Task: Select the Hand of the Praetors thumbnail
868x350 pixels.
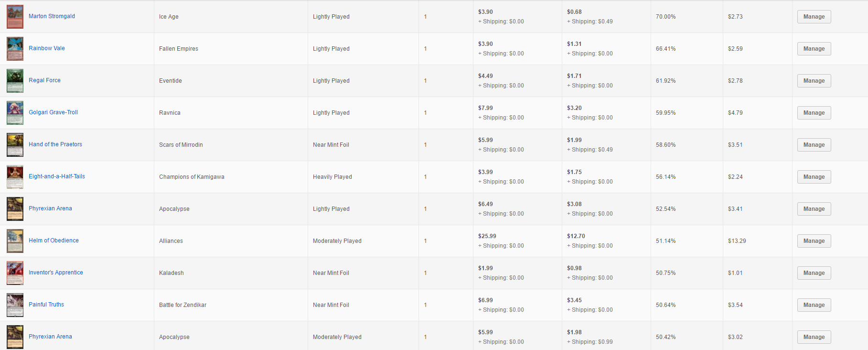Action: pos(15,145)
